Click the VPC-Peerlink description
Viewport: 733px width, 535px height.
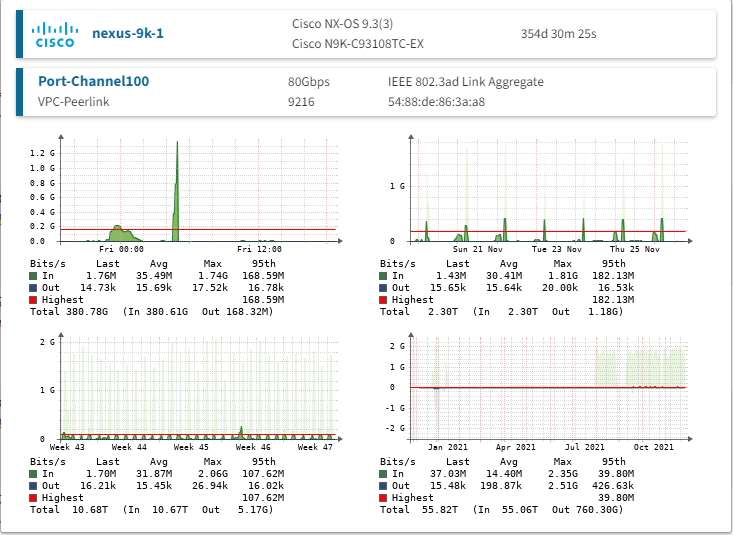[73, 101]
